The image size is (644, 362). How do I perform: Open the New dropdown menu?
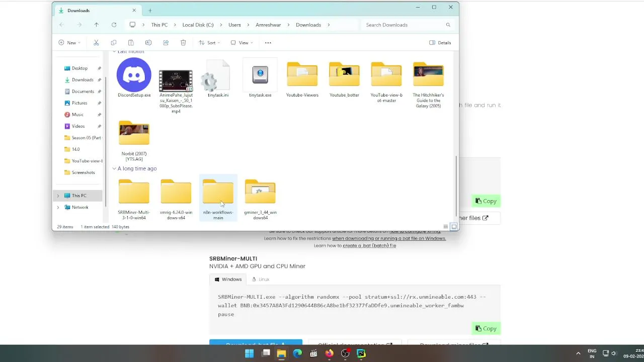(69, 43)
